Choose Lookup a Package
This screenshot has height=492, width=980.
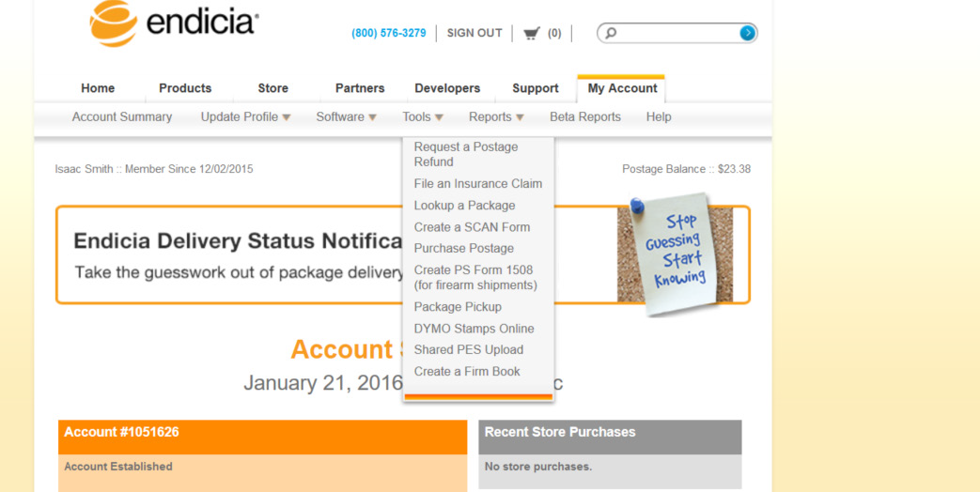tap(464, 206)
